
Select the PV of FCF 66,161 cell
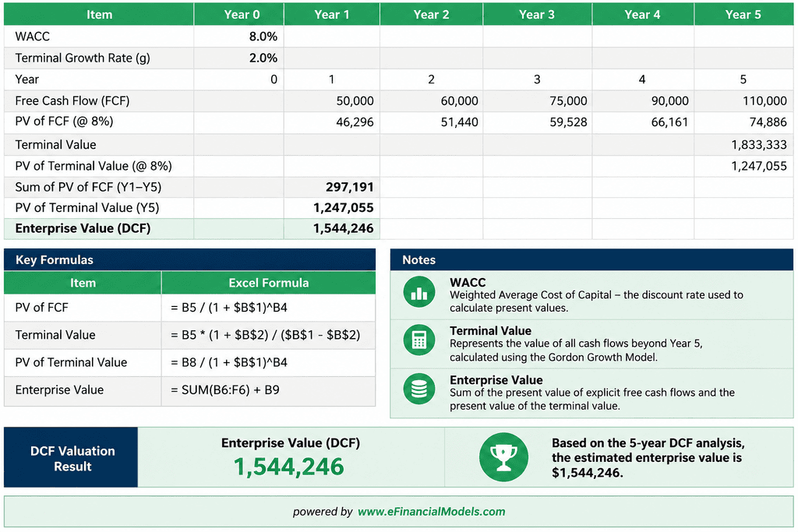point(643,122)
